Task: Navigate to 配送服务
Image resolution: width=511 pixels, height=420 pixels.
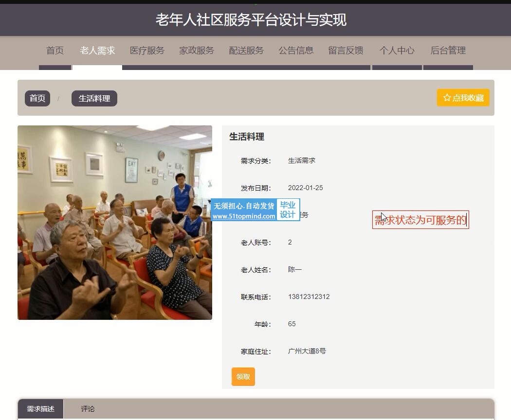Action: tap(246, 51)
